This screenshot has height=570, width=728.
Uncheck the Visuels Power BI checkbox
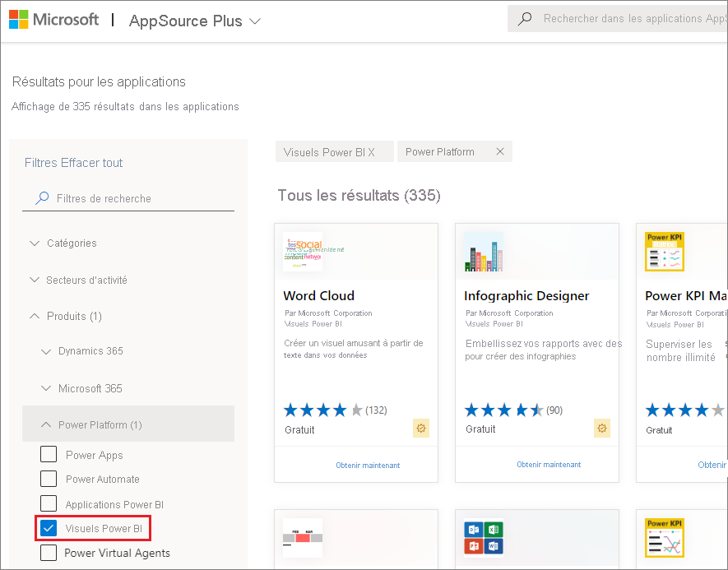click(49, 528)
